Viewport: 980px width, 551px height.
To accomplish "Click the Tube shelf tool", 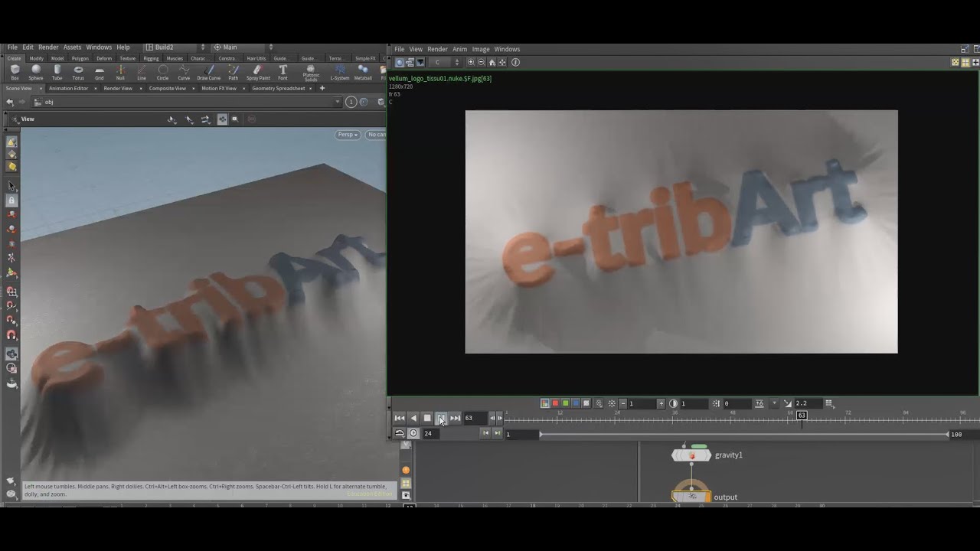I will coord(57,72).
